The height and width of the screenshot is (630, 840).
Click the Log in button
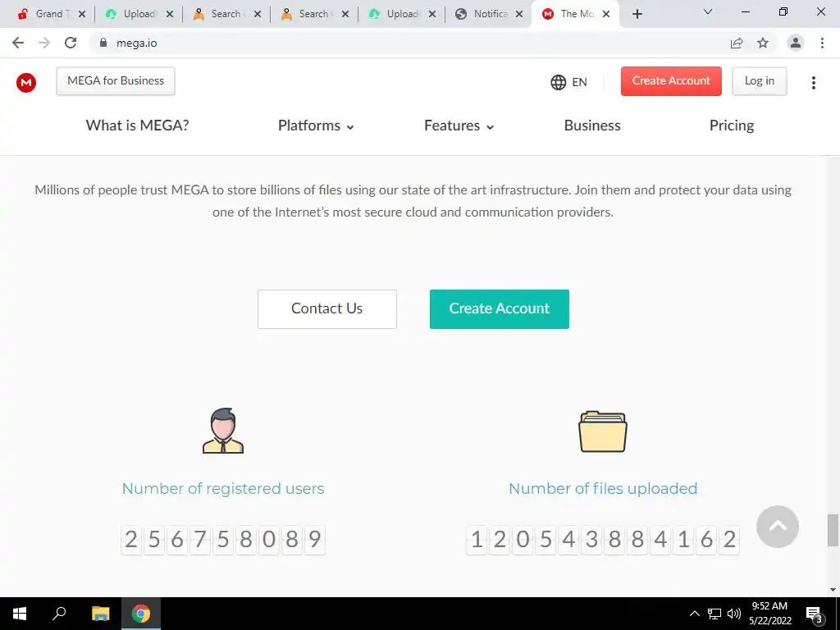(759, 81)
